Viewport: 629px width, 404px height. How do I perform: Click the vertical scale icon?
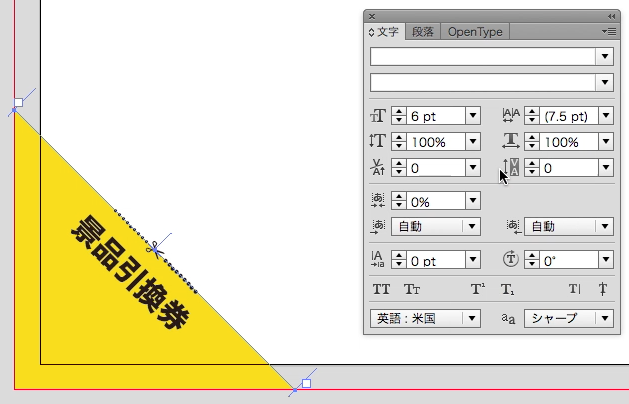377,142
